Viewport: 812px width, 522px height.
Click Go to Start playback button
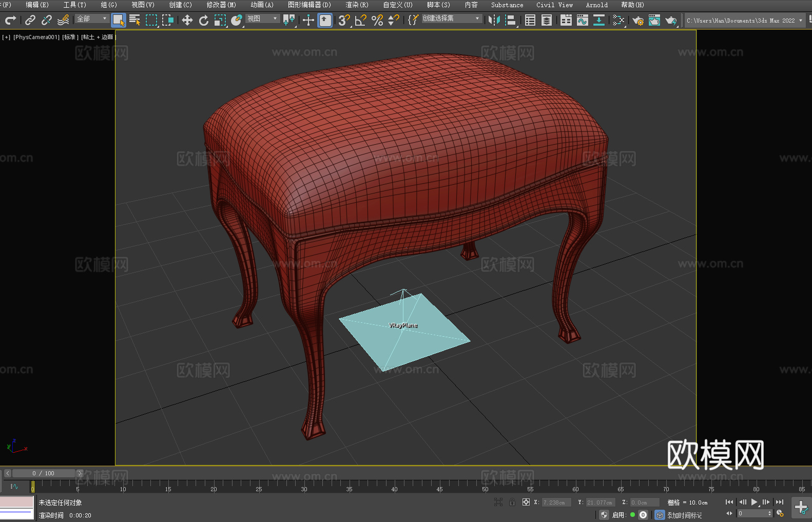(x=729, y=502)
